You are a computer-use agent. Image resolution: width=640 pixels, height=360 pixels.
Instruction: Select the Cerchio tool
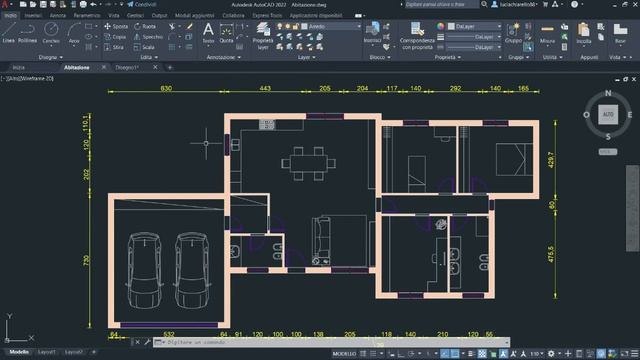coord(51,33)
